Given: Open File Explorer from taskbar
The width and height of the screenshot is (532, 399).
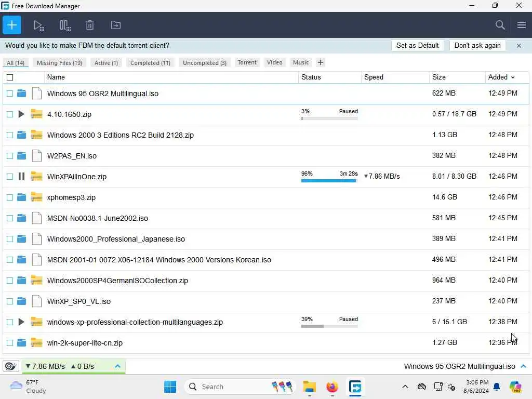Looking at the screenshot, I should pos(309,387).
